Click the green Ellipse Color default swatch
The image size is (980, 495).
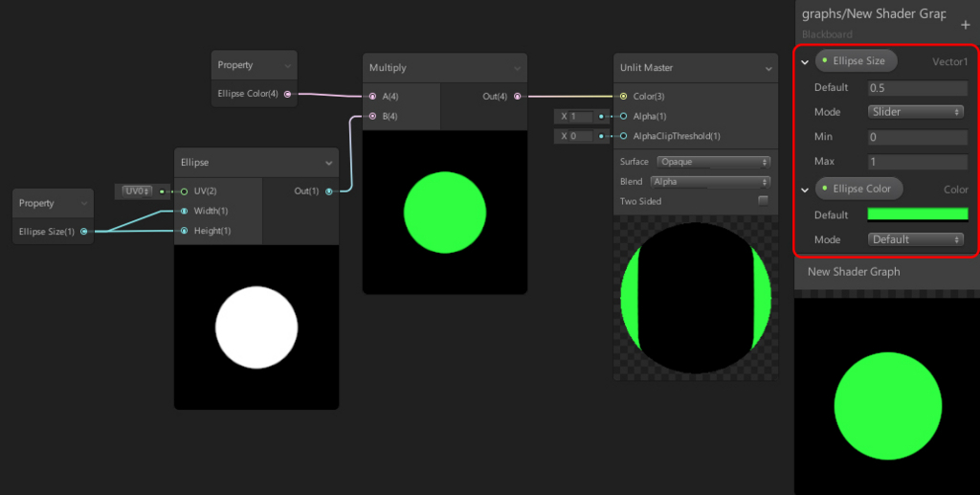pos(918,214)
